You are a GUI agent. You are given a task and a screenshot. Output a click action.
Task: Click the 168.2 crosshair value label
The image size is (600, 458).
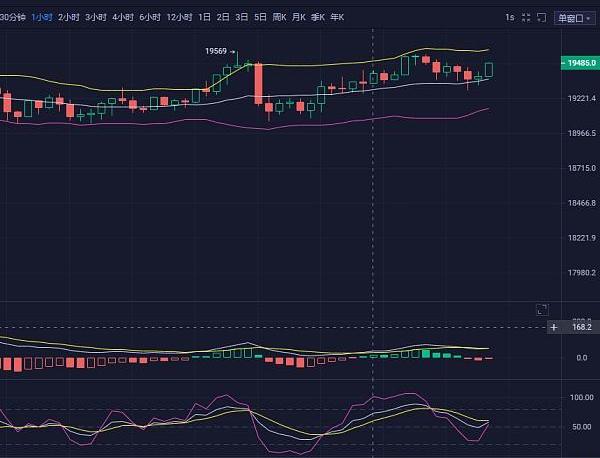click(x=582, y=327)
